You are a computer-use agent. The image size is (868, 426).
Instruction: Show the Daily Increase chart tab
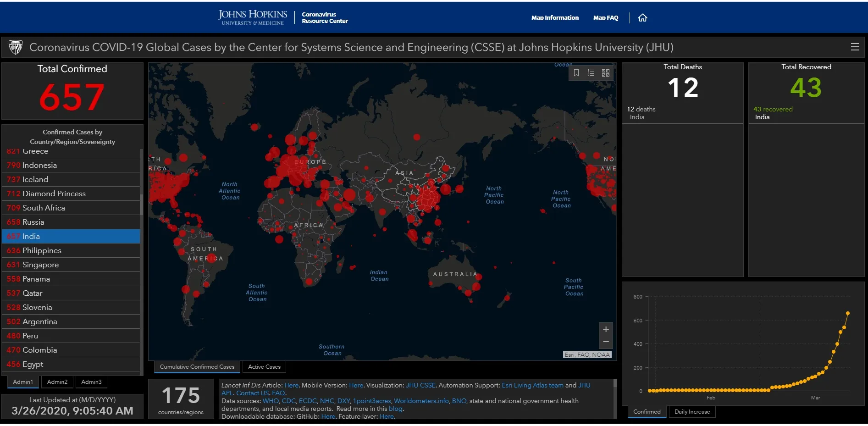pos(692,412)
